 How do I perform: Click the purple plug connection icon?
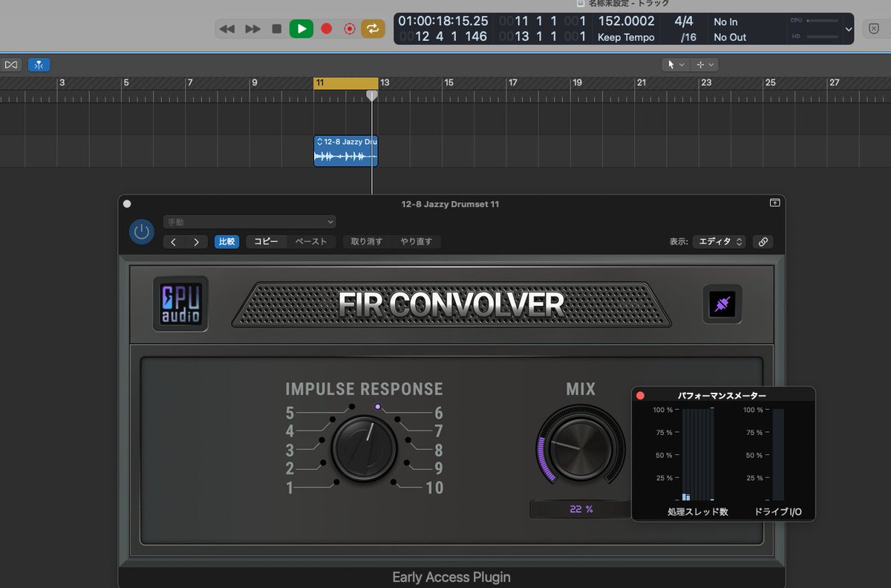coord(722,304)
